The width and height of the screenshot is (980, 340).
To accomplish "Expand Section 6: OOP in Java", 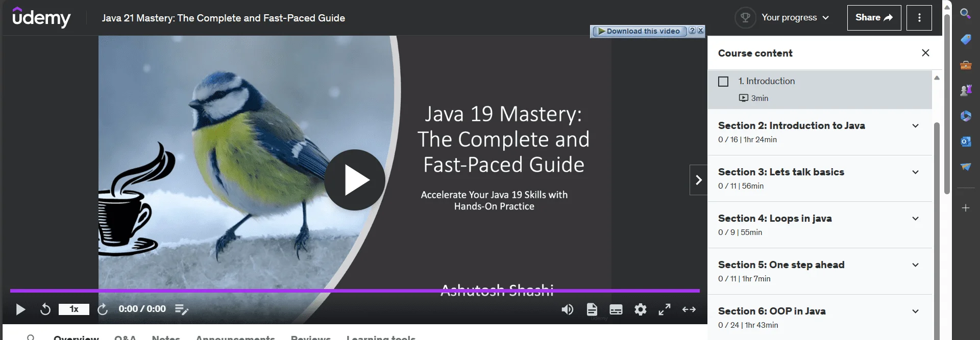I will (820, 317).
